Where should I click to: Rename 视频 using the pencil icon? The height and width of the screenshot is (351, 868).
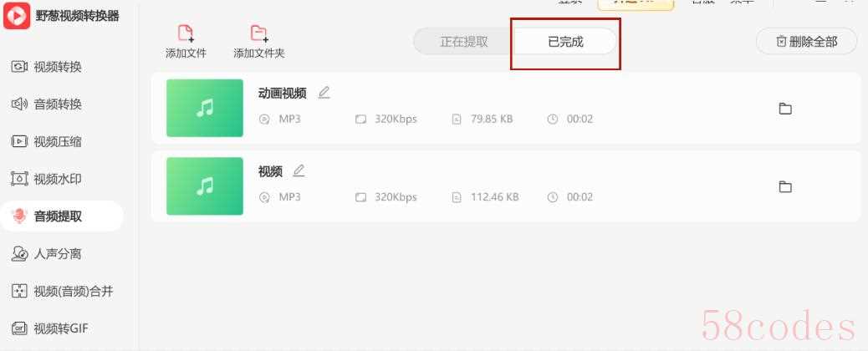(x=299, y=170)
